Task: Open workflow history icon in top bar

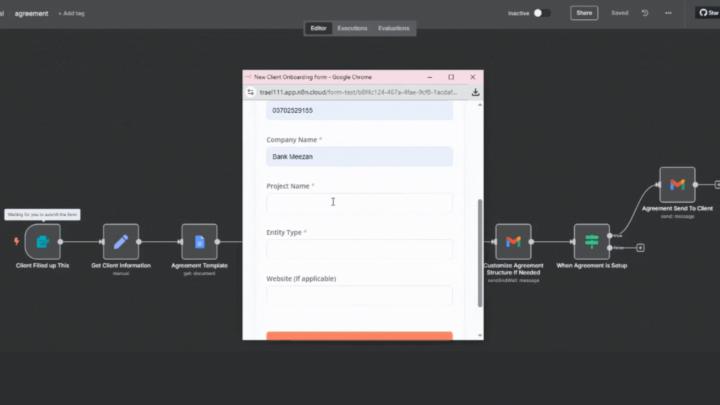Action: click(645, 13)
